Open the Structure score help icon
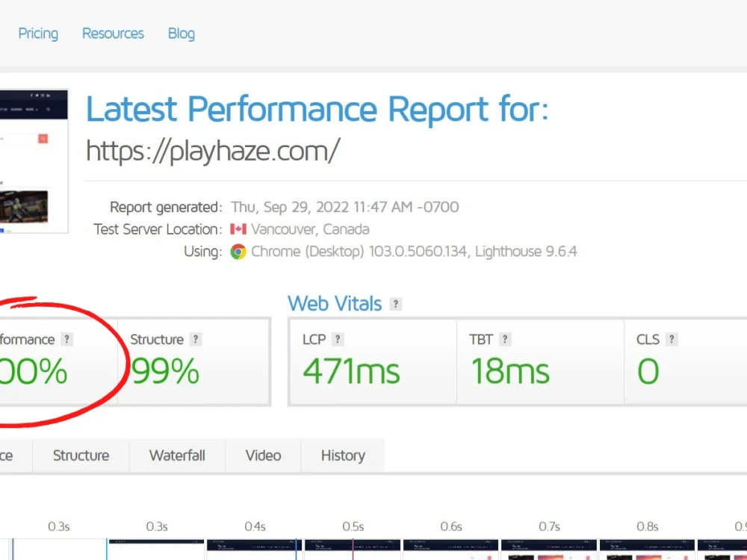This screenshot has width=747, height=560. [x=195, y=339]
